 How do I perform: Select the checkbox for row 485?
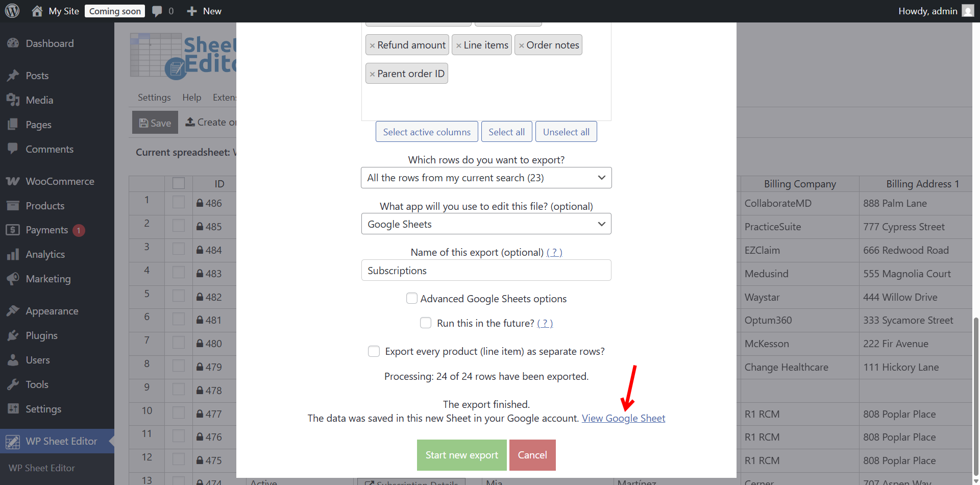pyautogui.click(x=179, y=226)
